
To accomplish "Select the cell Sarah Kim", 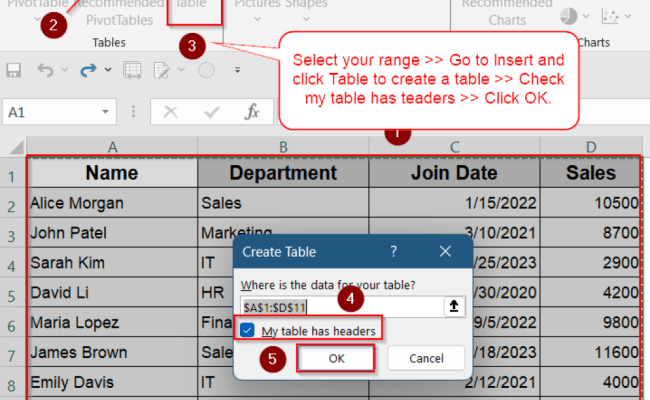I will [112, 262].
